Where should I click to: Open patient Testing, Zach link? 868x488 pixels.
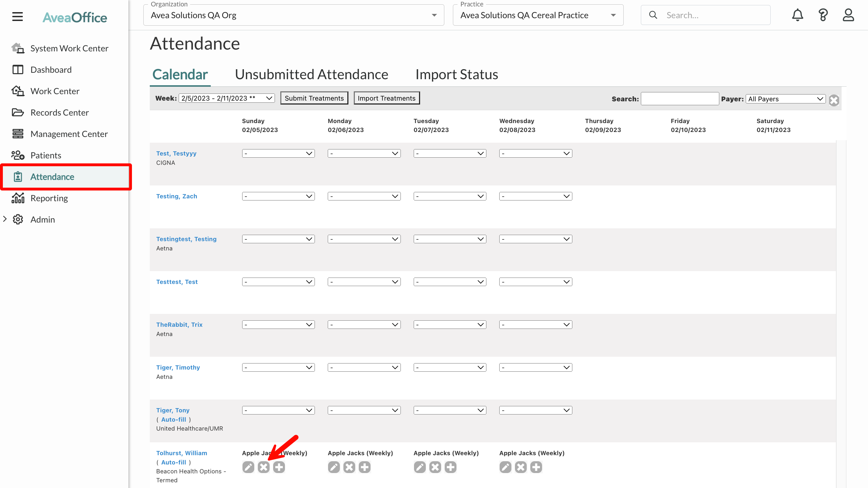pyautogui.click(x=177, y=196)
